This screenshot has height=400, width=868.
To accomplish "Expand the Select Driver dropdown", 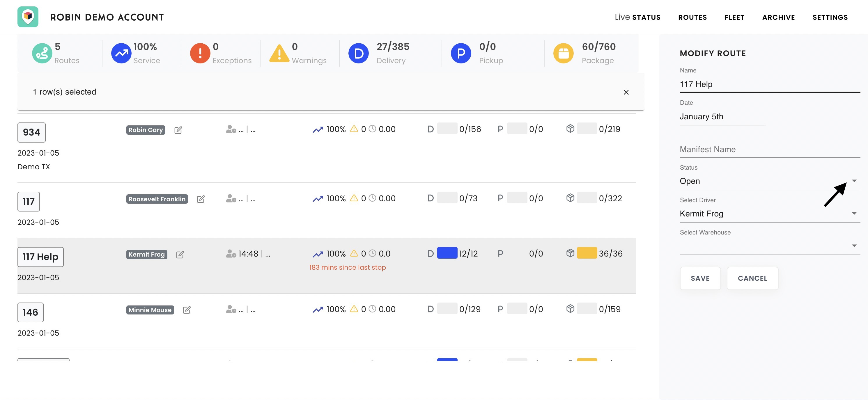I will pos(770,214).
